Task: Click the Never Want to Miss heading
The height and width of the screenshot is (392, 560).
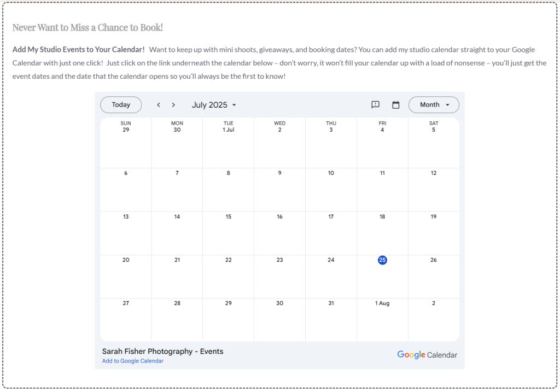Action: [x=87, y=27]
